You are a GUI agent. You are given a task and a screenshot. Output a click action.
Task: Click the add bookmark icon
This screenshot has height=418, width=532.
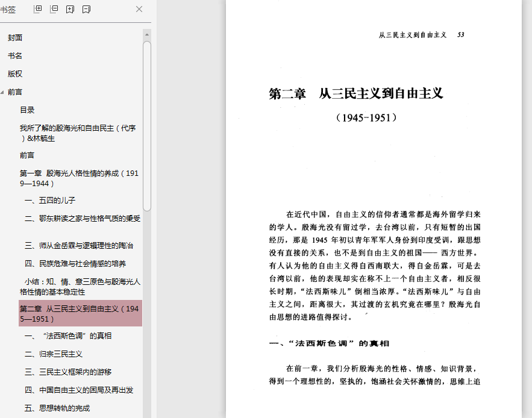point(70,9)
